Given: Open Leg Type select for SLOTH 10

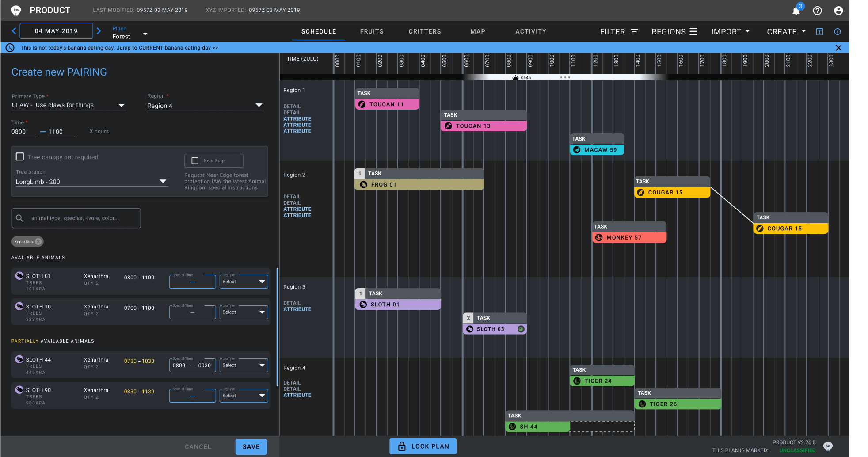Looking at the screenshot, I should (244, 312).
